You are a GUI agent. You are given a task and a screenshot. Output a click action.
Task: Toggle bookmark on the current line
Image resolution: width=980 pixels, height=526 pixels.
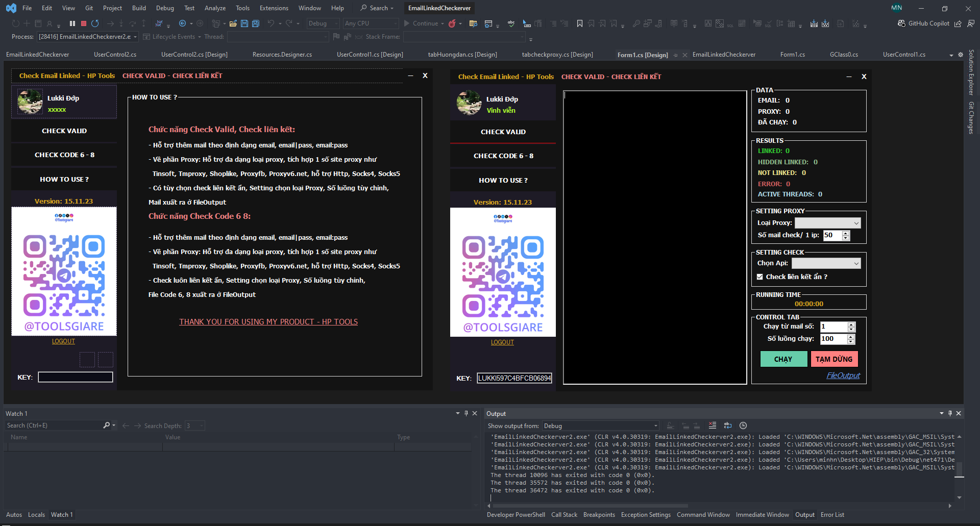[580, 23]
